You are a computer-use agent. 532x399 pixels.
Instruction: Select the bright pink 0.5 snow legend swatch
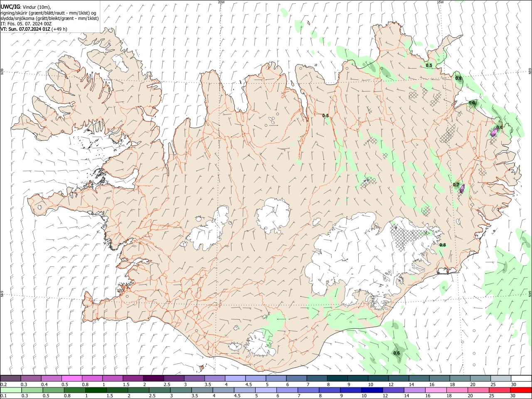tap(72, 378)
